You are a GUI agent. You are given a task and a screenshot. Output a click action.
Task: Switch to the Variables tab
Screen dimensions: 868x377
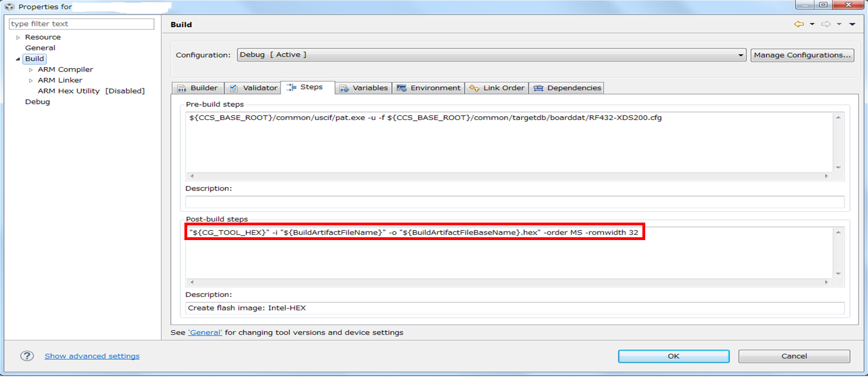pyautogui.click(x=363, y=88)
